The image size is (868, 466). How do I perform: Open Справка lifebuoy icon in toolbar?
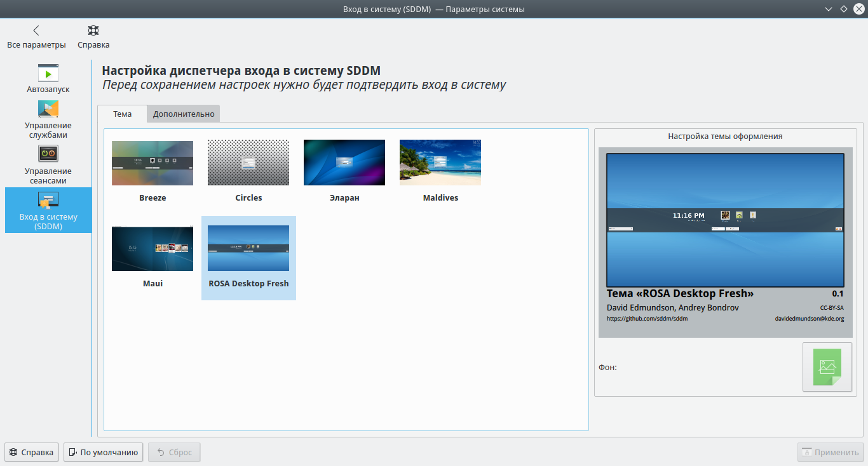(x=93, y=30)
